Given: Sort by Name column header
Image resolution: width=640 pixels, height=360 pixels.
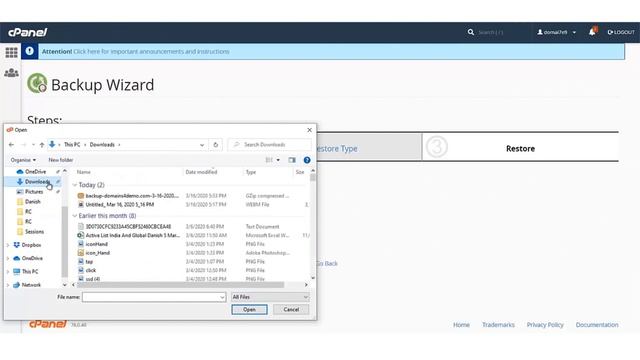Looking at the screenshot, I should point(84,172).
